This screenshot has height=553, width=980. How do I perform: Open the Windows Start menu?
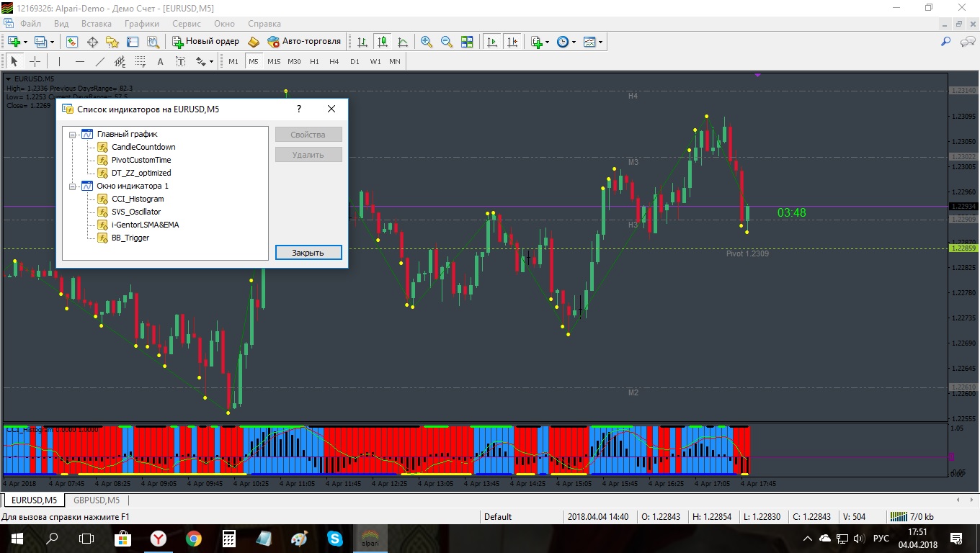(17, 538)
